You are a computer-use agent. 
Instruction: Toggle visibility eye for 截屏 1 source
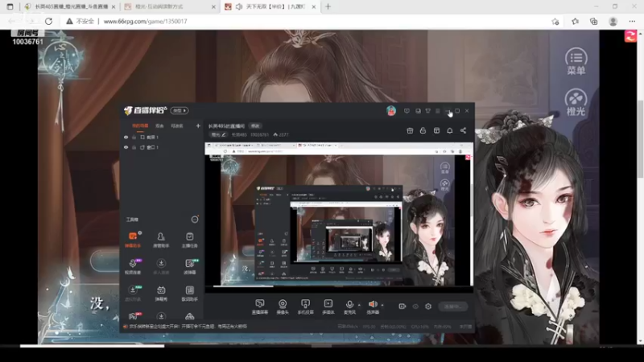tap(126, 137)
